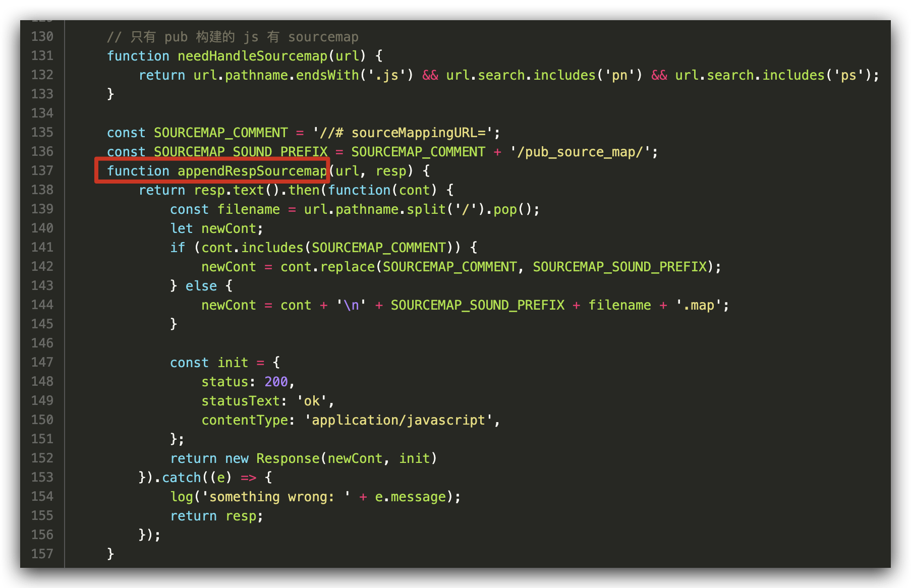Click the '/pub_source_map/' string
The image size is (911, 588).
(581, 152)
